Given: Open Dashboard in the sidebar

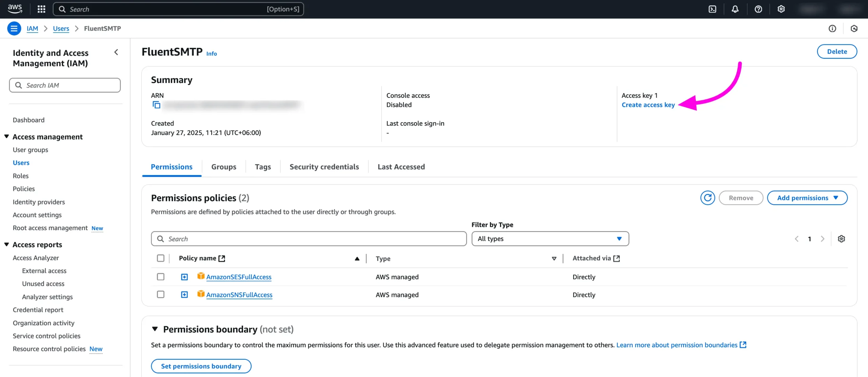Looking at the screenshot, I should [x=28, y=120].
